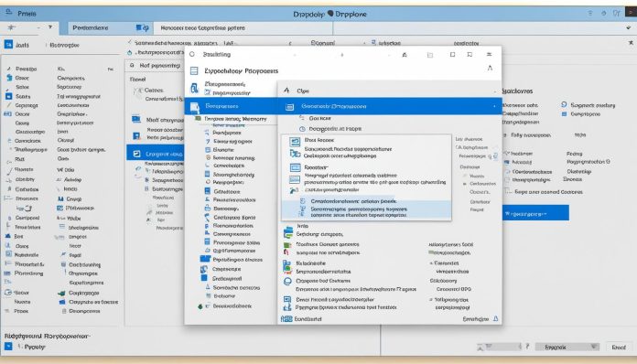Select Elonortte in the popup tree list
This screenshot has height=364, width=637.
(223, 150)
